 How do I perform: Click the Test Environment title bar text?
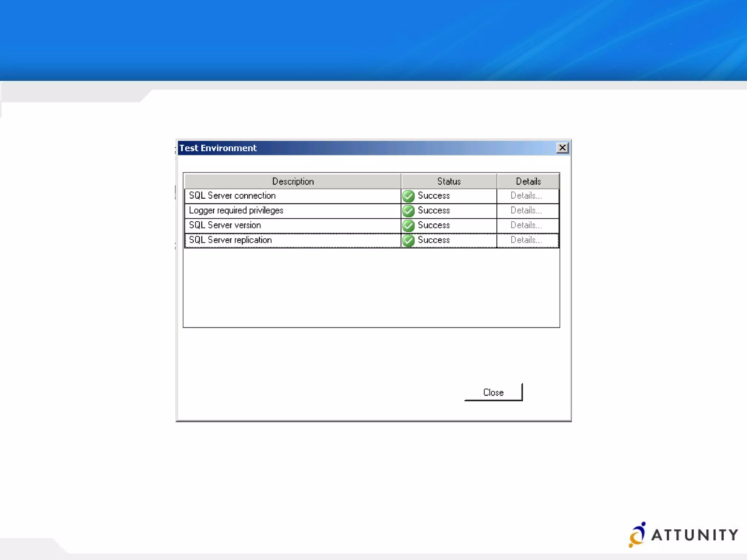(218, 148)
